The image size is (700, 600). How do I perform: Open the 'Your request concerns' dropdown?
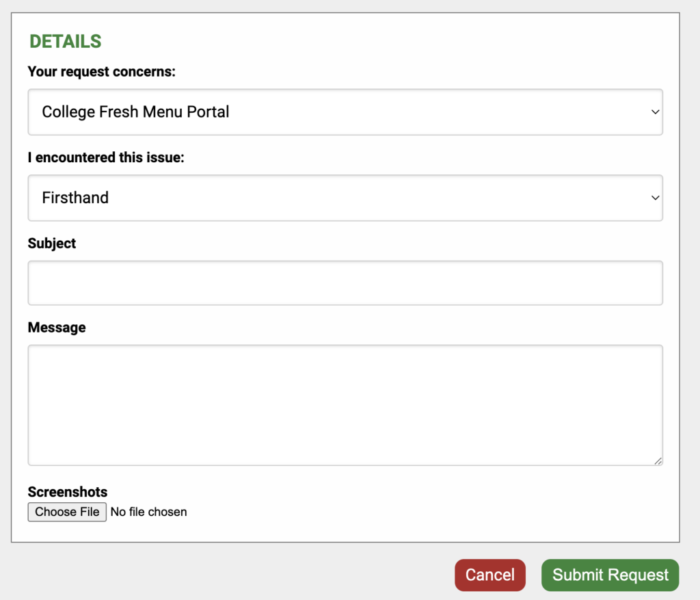pos(345,112)
